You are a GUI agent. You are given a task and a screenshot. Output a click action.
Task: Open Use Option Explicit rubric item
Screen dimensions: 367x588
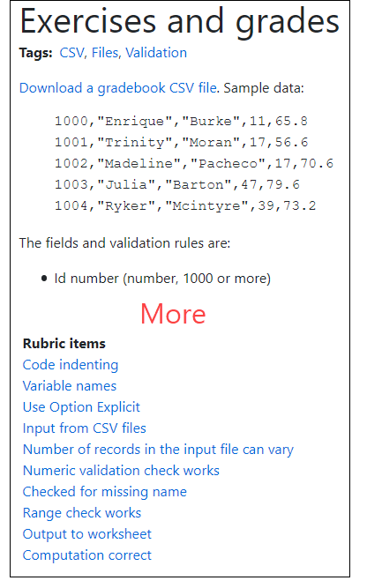click(81, 407)
